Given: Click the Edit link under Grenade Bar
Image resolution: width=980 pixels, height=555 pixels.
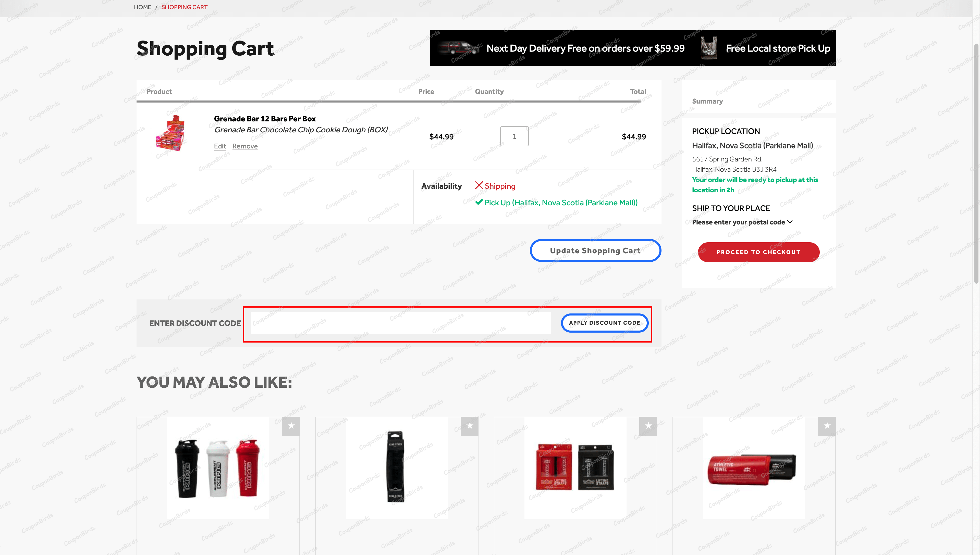Looking at the screenshot, I should pyautogui.click(x=220, y=146).
